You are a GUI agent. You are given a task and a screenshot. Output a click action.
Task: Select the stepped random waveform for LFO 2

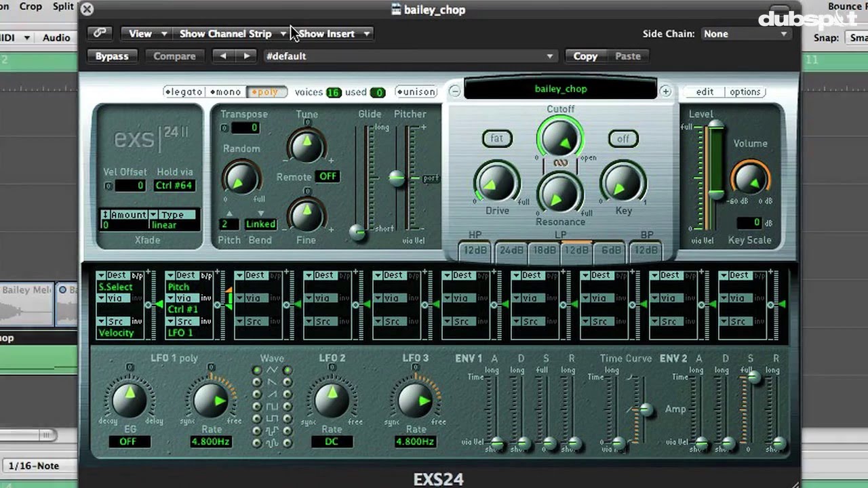[x=288, y=431]
